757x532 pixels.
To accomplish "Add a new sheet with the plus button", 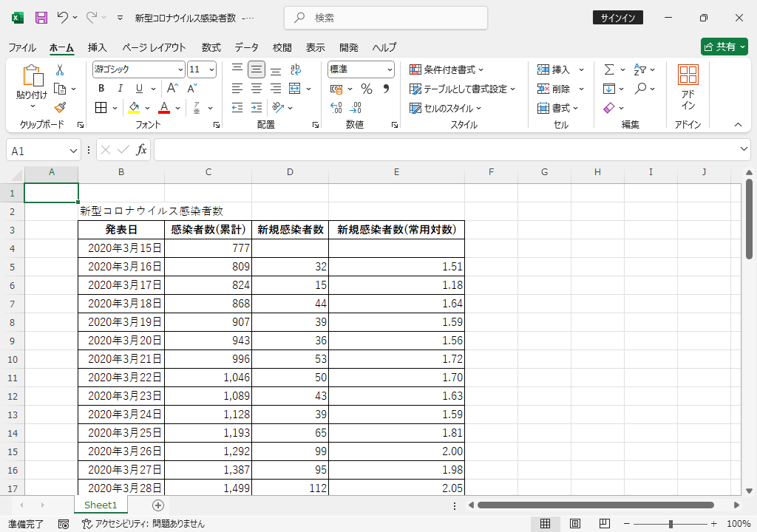I will tap(158, 505).
